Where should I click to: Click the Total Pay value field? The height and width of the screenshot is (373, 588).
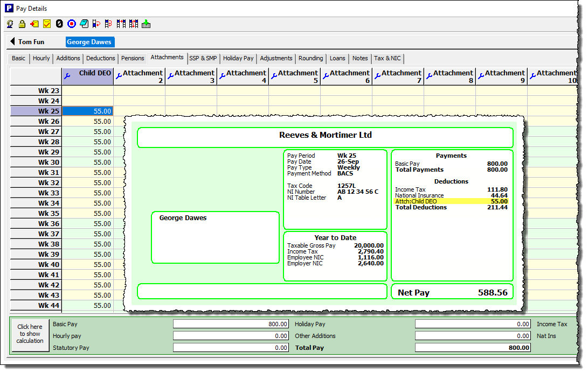[473, 348]
